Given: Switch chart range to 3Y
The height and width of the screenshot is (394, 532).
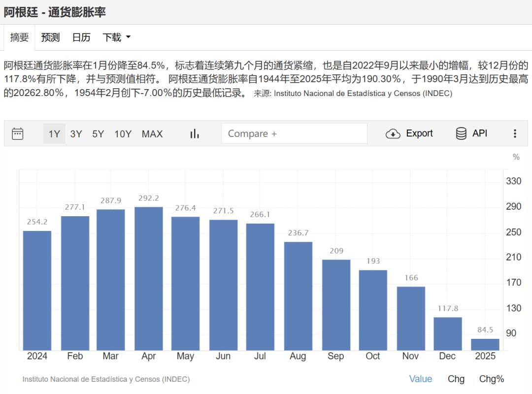Looking at the screenshot, I should (76, 133).
